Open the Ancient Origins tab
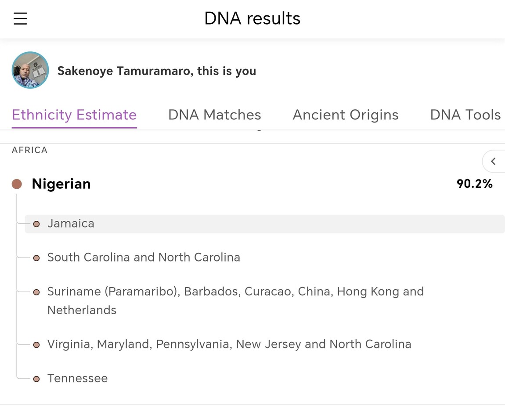 click(346, 115)
